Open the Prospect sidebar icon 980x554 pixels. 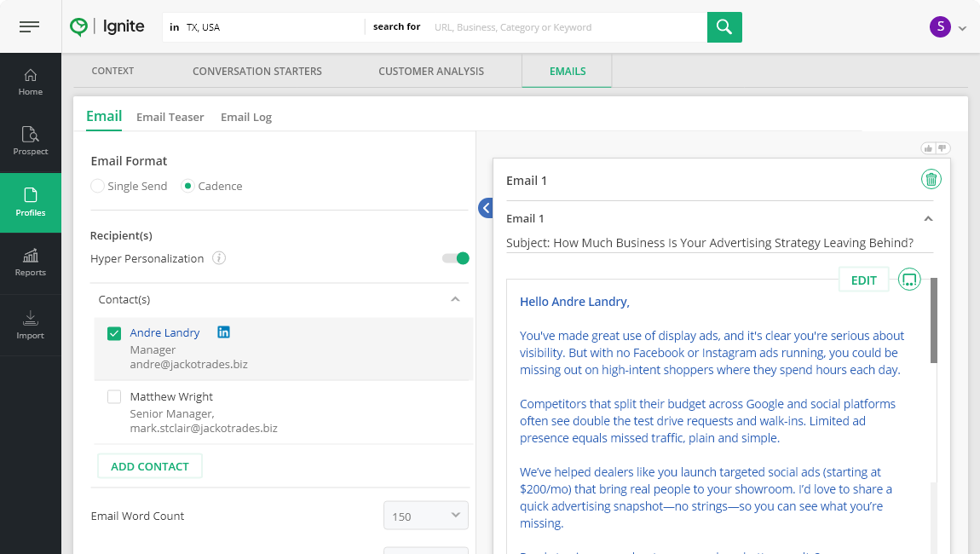pyautogui.click(x=31, y=141)
